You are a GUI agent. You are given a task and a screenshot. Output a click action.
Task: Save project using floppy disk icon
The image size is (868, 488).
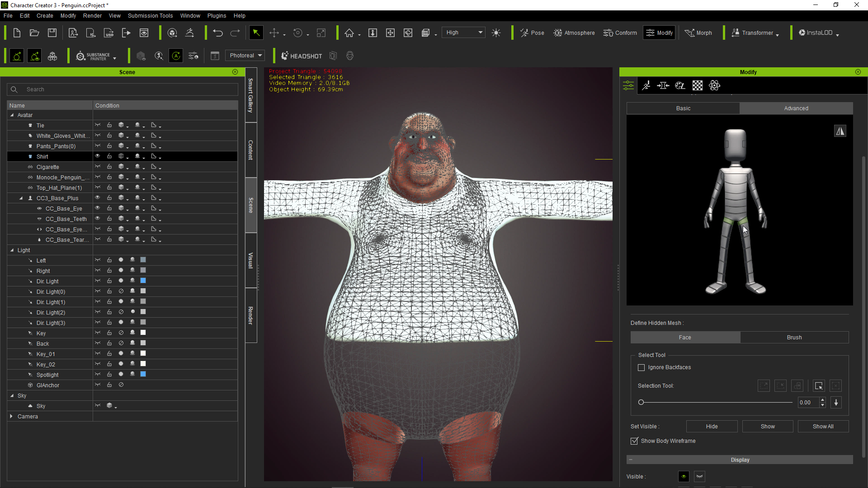[x=52, y=33]
